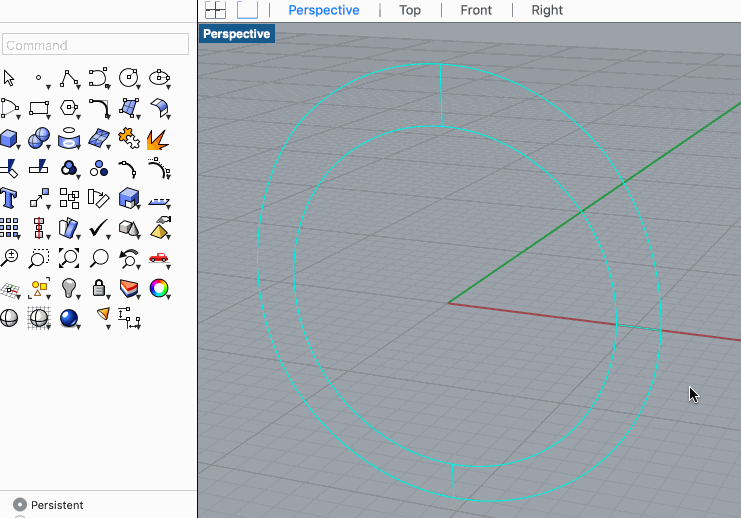The height and width of the screenshot is (518, 741).
Task: Hide objects with the light bulb icon
Action: [69, 288]
